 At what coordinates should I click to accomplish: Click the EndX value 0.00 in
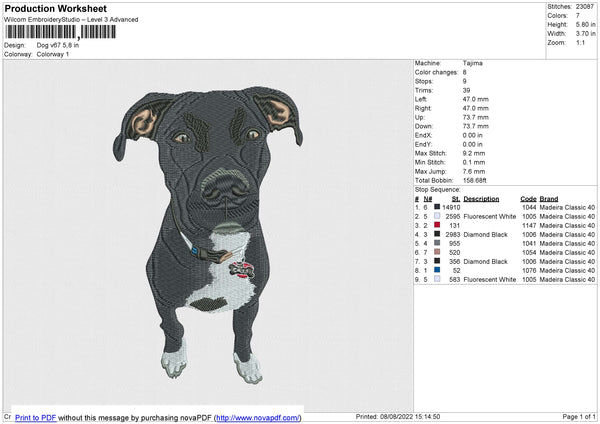tap(473, 135)
